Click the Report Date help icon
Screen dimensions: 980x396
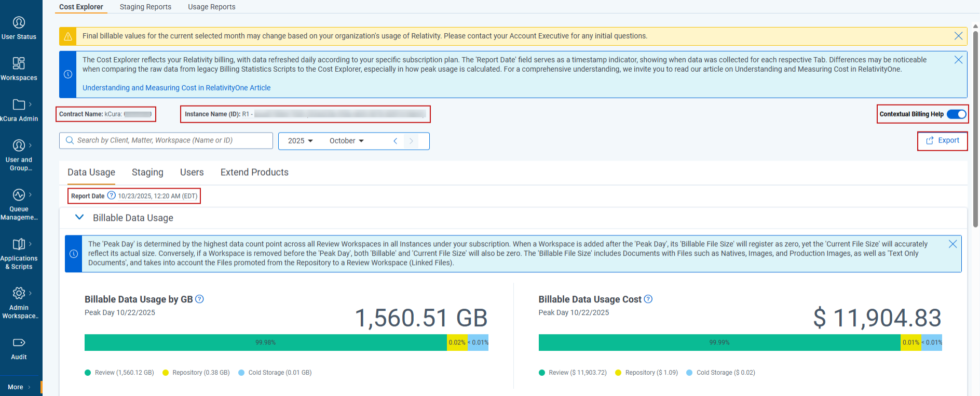pyautogui.click(x=111, y=195)
